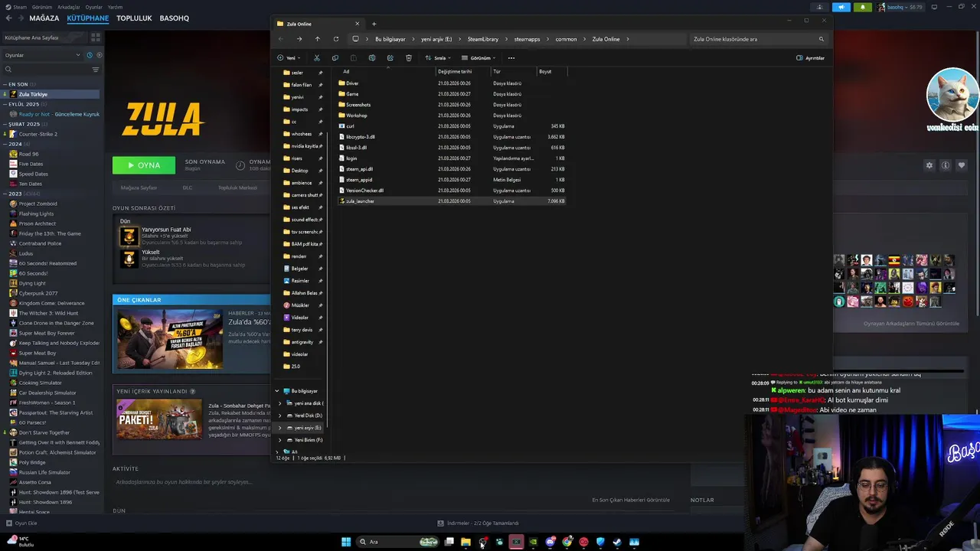This screenshot has height=551, width=980.
Task: Expand the Yeni Birim (F:) tree node
Action: [279, 440]
